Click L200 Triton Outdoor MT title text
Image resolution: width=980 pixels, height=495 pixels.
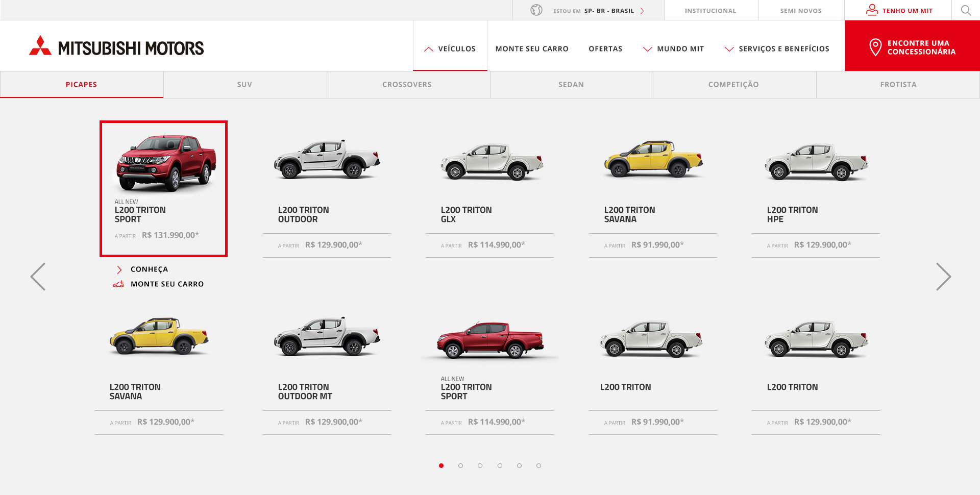[x=305, y=392]
